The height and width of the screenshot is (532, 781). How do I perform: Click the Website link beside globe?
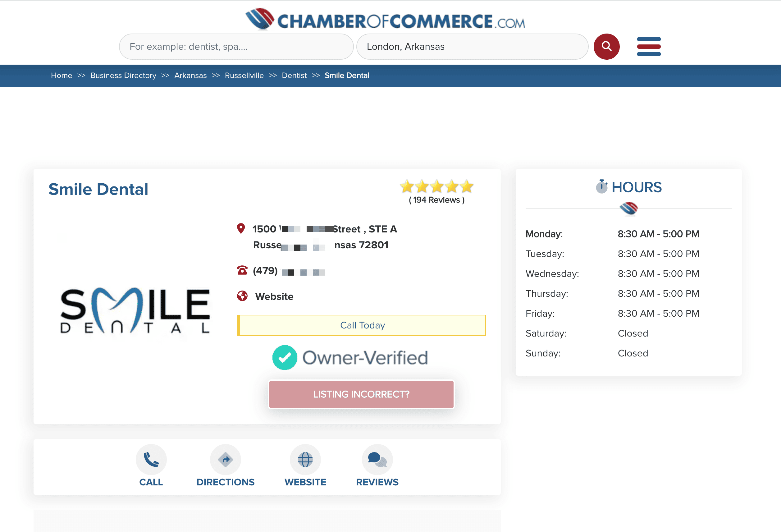pos(274,296)
